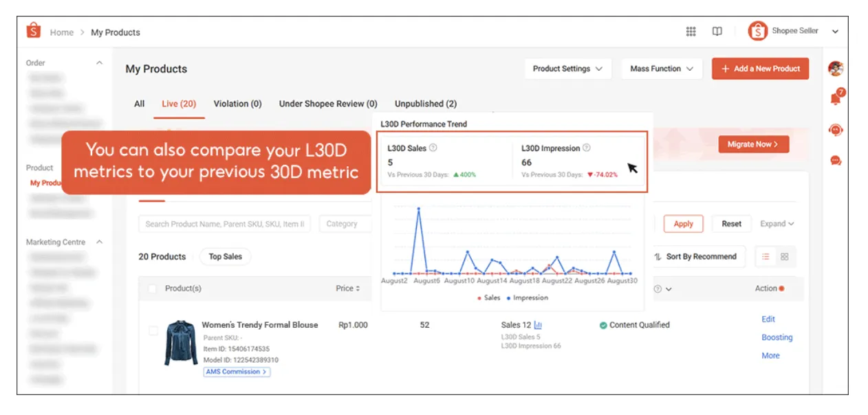Open the seller education book icon
The image size is (868, 415).
pos(717,32)
